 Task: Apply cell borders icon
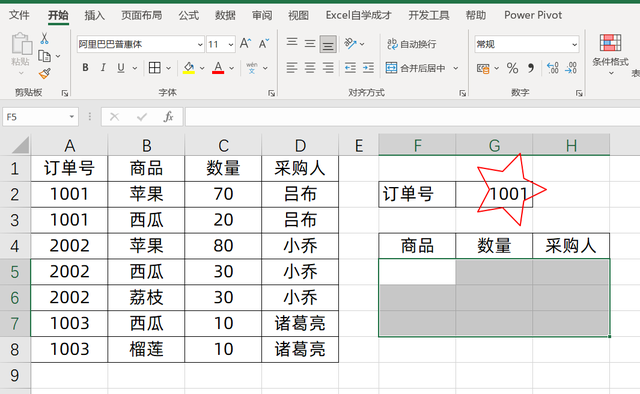click(x=155, y=67)
